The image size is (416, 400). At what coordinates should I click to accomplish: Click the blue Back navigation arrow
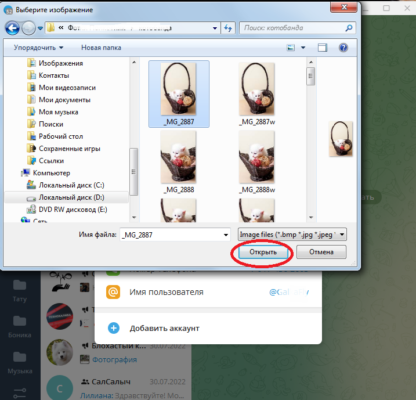(x=12, y=28)
